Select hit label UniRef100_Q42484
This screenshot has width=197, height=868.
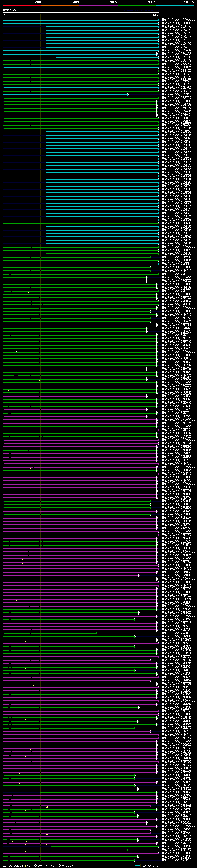point(177,528)
